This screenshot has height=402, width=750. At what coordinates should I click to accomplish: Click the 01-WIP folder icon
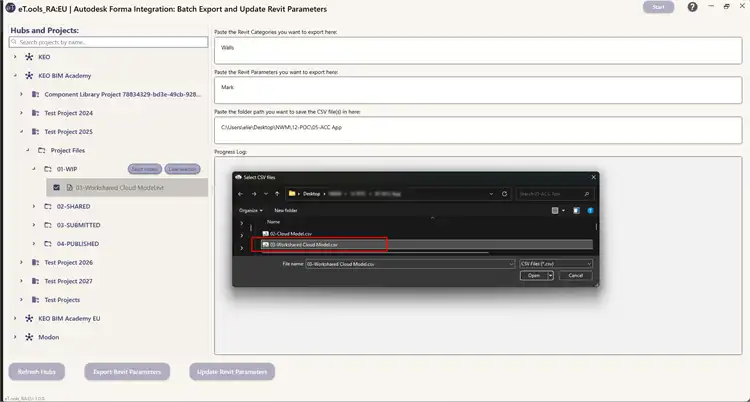[48, 169]
